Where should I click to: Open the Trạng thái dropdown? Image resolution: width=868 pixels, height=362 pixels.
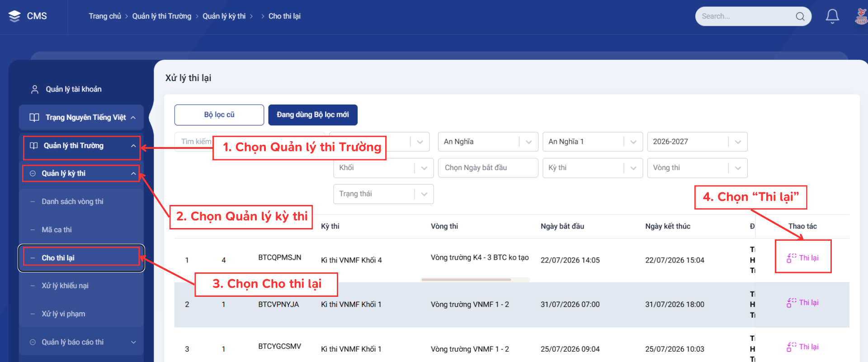point(383,194)
